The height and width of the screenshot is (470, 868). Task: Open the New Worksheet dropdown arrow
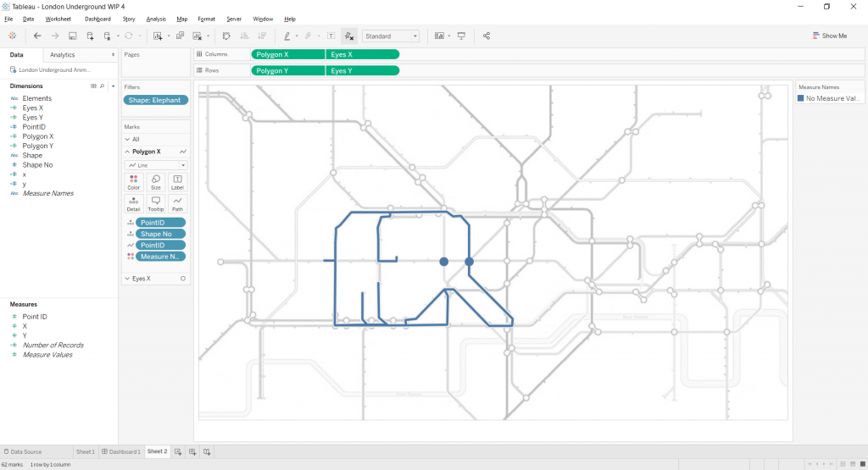[x=169, y=36]
